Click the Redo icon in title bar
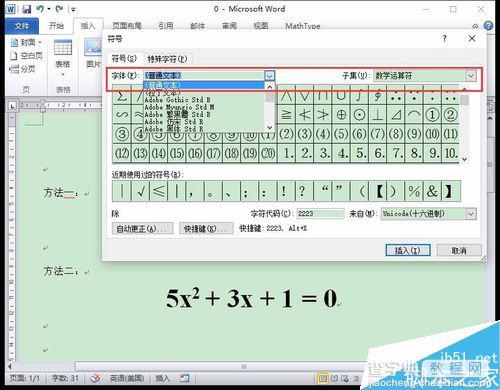The width and height of the screenshot is (500, 390). tap(59, 9)
